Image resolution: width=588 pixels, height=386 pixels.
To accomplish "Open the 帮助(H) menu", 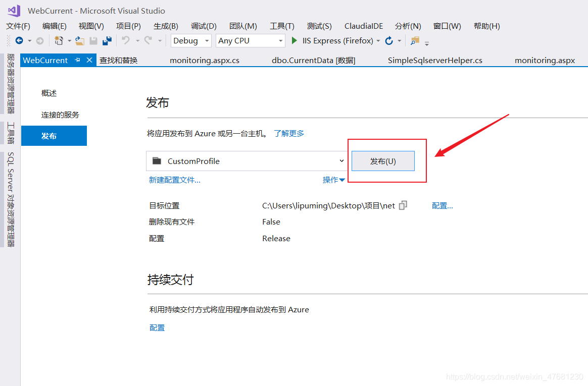I will [487, 26].
